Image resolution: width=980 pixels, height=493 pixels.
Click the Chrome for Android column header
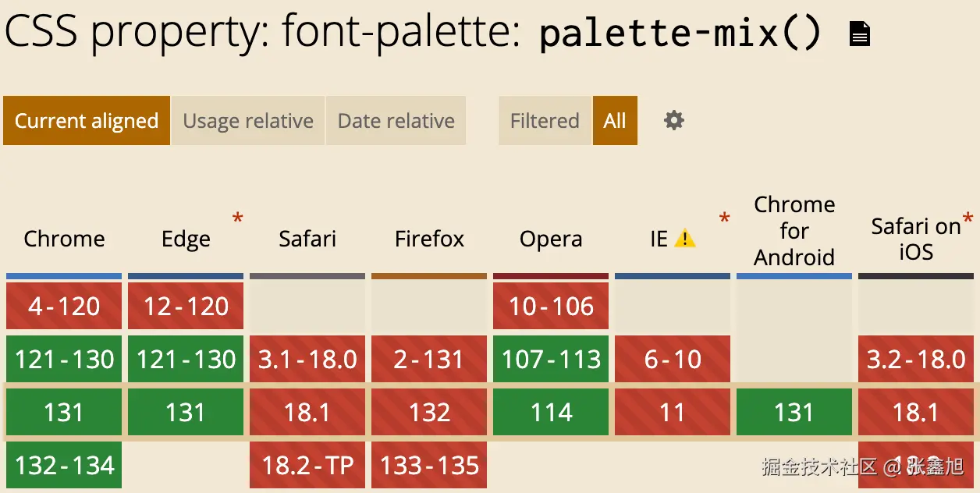794,231
